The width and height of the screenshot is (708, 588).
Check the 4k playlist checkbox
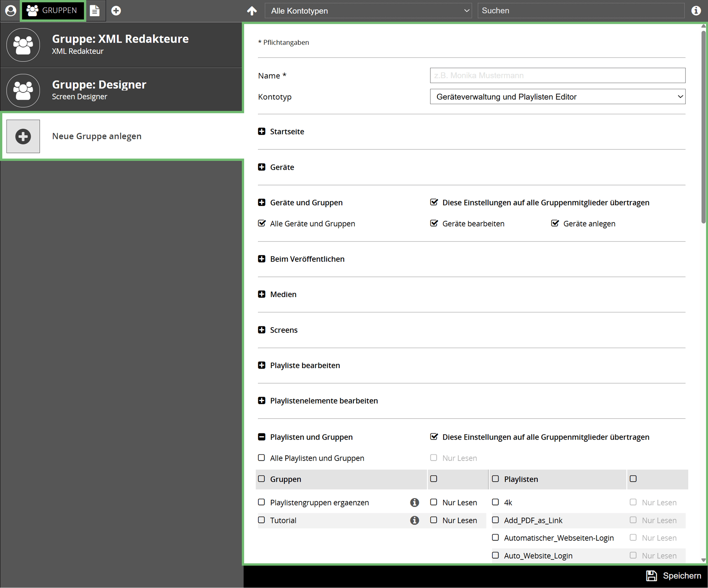tap(495, 502)
